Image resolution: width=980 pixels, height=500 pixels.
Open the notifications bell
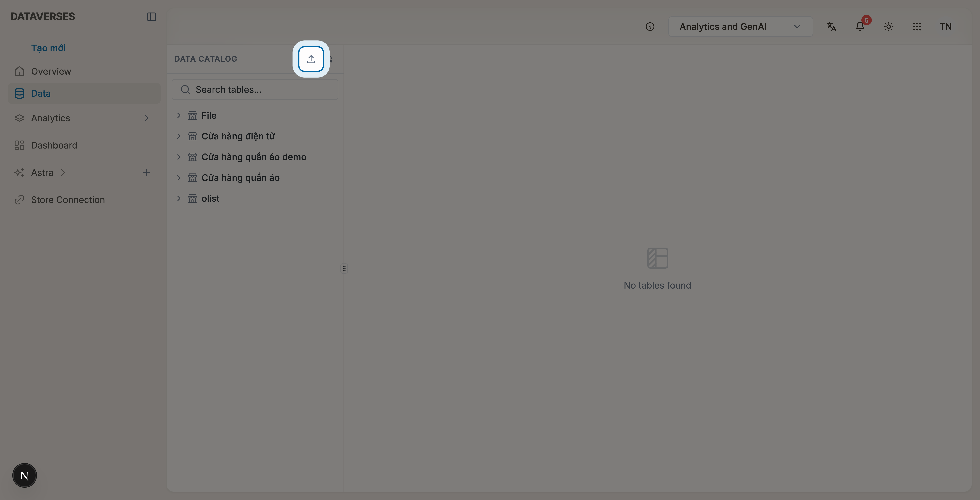coord(860,27)
